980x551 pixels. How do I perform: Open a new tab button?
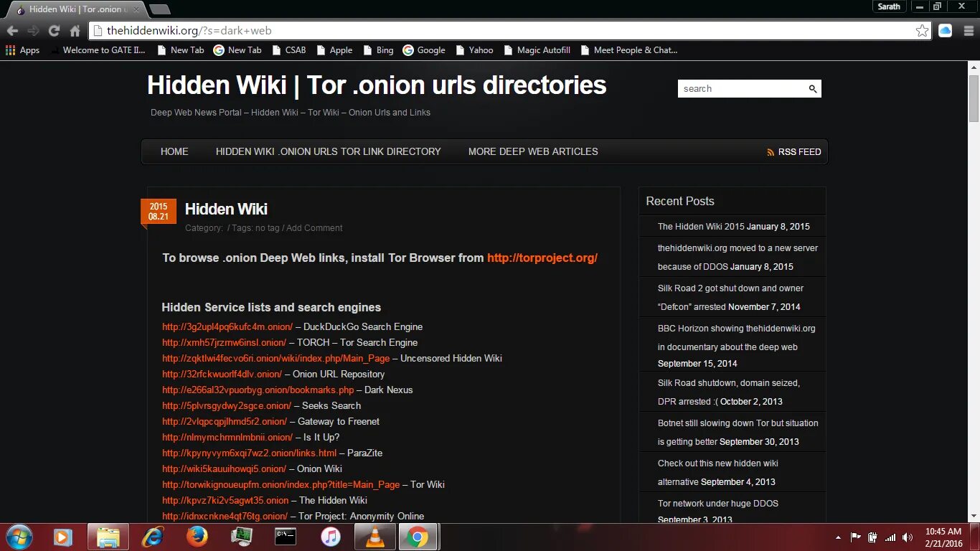pyautogui.click(x=159, y=9)
